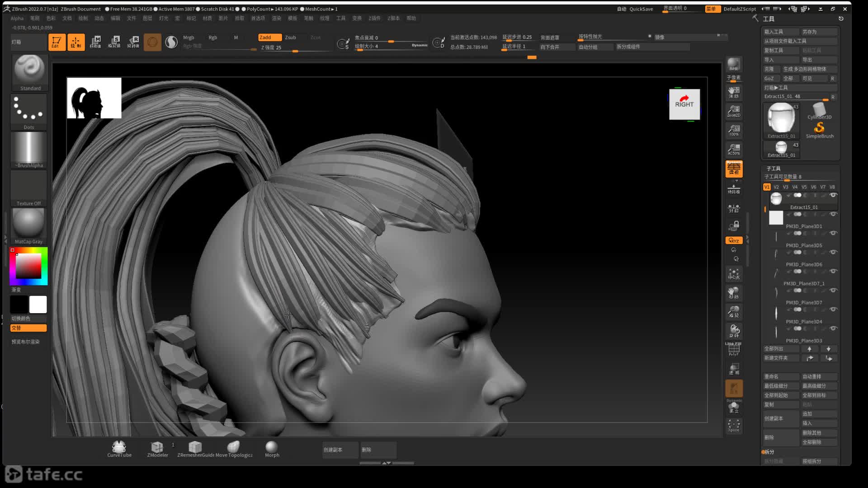Toggle the XYZ rotation mode button
The width and height of the screenshot is (868, 488).
click(734, 240)
